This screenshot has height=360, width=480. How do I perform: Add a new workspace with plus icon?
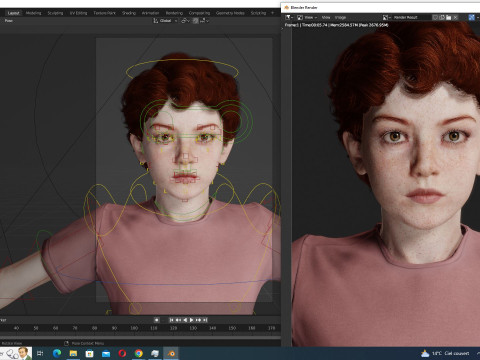tap(272, 13)
